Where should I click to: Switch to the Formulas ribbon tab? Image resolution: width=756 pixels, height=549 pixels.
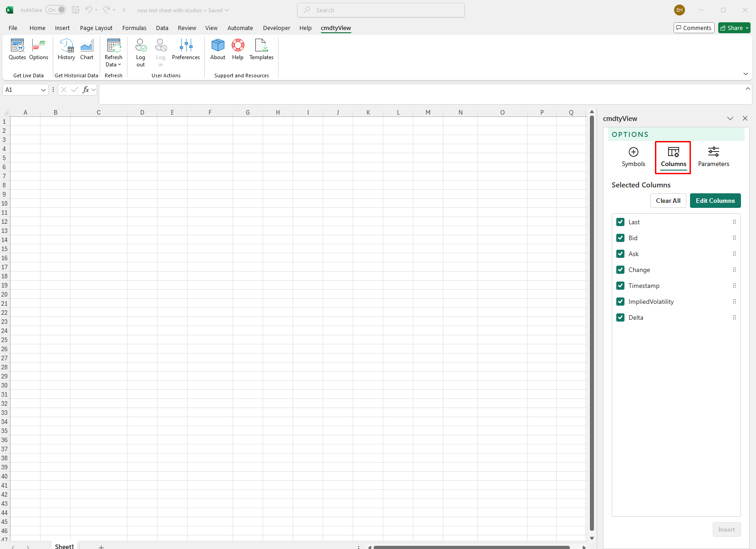click(134, 28)
